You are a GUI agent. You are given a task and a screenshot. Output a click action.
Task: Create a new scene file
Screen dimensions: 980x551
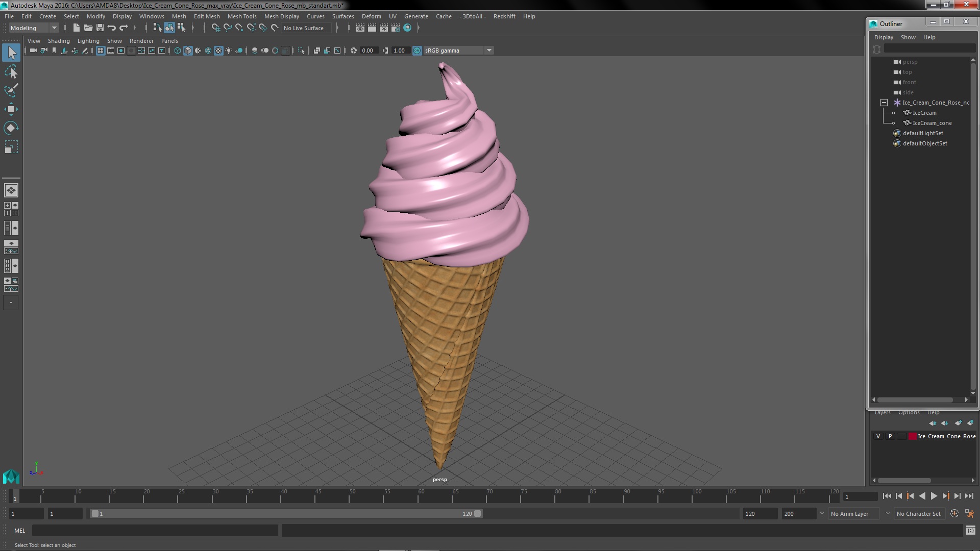coord(77,28)
